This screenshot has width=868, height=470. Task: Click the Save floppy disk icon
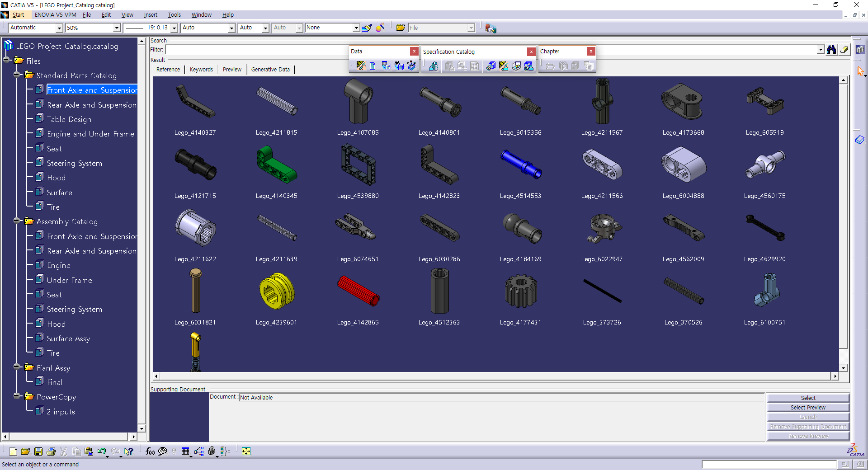[x=38, y=451]
